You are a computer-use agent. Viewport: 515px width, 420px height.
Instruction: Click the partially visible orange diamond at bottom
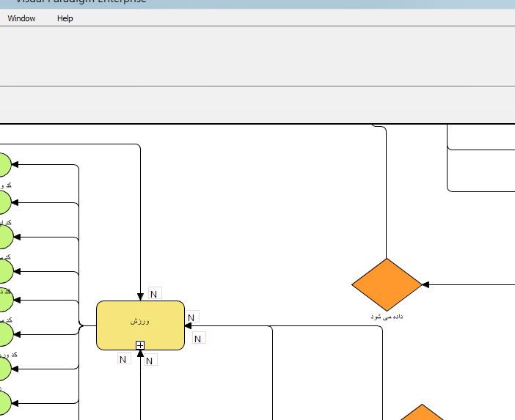pos(421,413)
